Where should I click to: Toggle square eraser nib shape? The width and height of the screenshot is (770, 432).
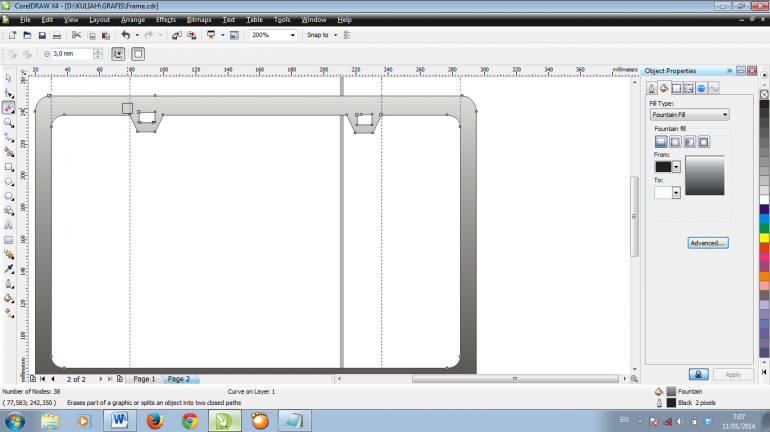[x=138, y=54]
